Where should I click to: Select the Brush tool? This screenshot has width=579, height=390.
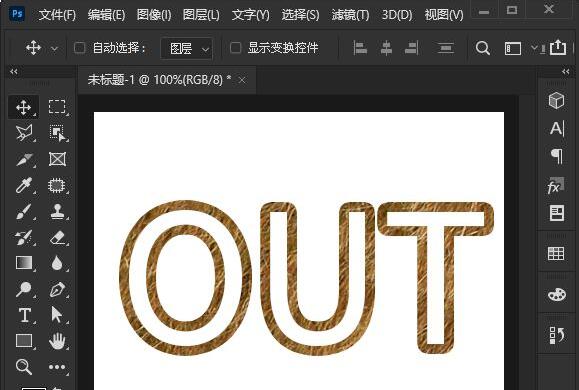(x=24, y=212)
